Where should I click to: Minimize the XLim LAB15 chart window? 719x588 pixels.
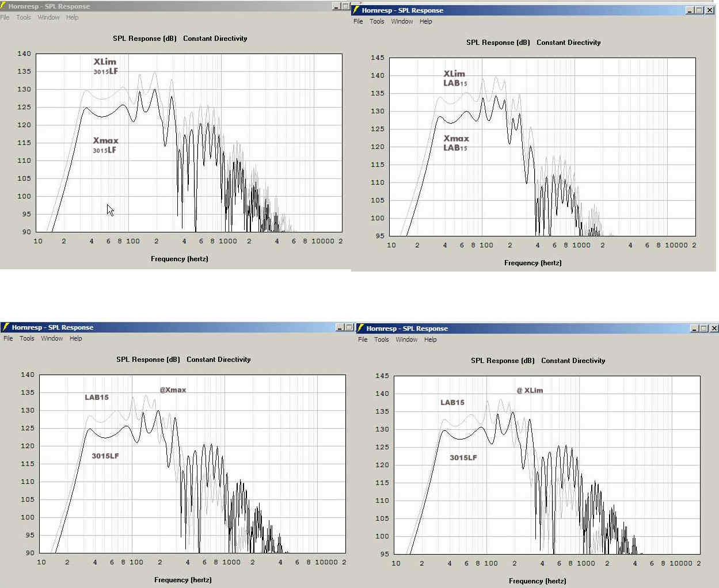[x=690, y=10]
